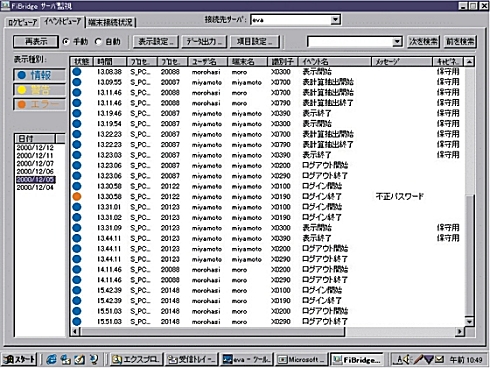Sort by the 端末名 column header

(x=247, y=62)
